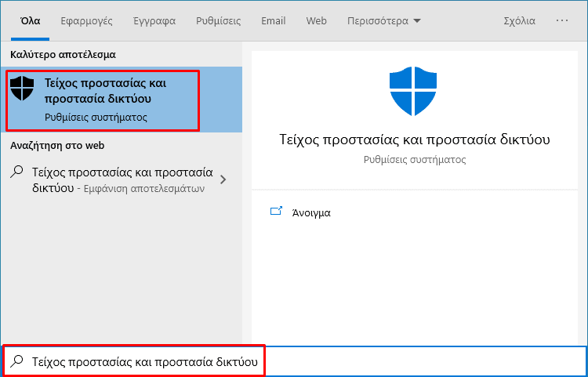The width and height of the screenshot is (588, 377).
Task: Click the Καλύτερο αποτέλεσμα heading
Action: point(63,55)
